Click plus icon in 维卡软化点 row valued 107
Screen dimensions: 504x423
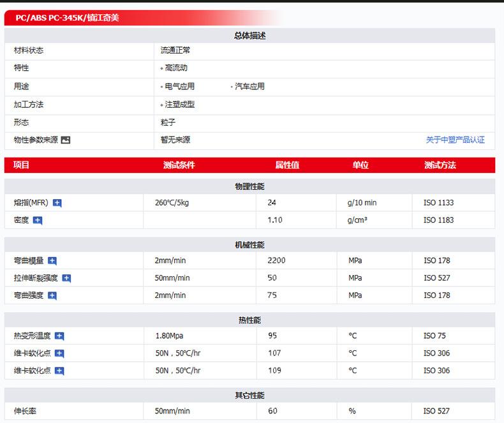59,353
